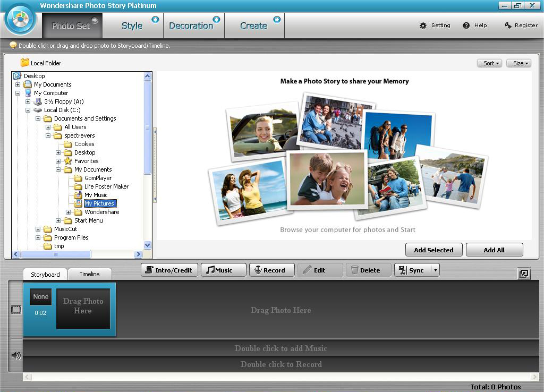Switch to the Timeline tab

click(89, 274)
